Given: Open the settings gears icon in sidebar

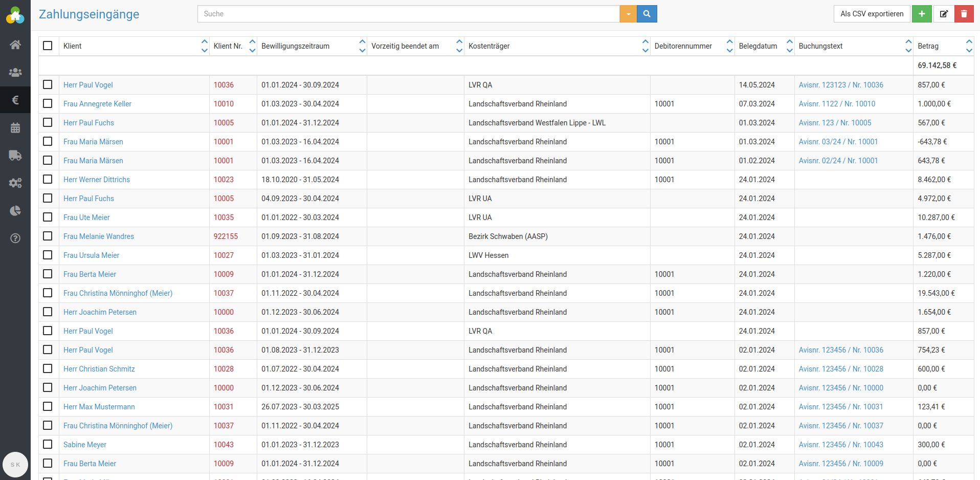Looking at the screenshot, I should point(15,183).
